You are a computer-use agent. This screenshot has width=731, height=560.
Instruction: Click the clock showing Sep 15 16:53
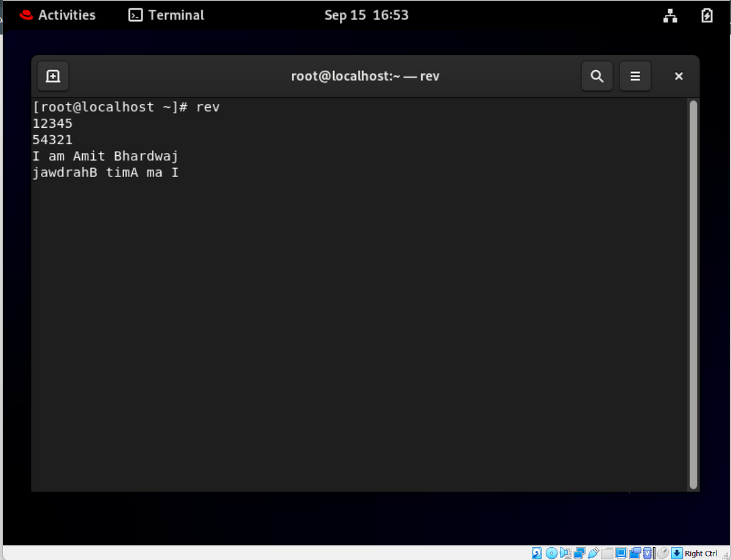click(366, 15)
